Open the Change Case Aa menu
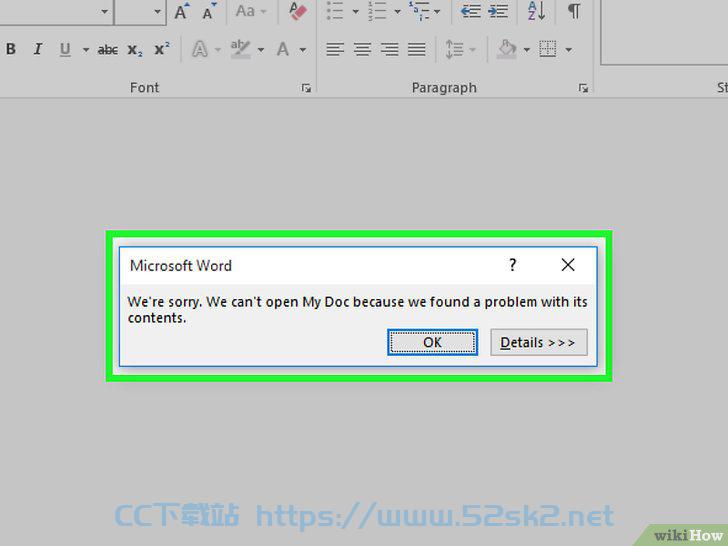 (x=251, y=11)
